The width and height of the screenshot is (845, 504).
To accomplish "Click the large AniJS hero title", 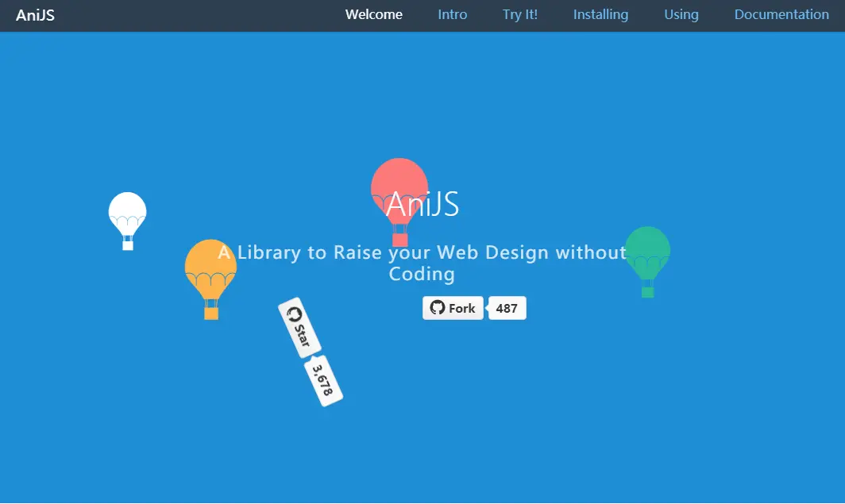I will coord(422,203).
